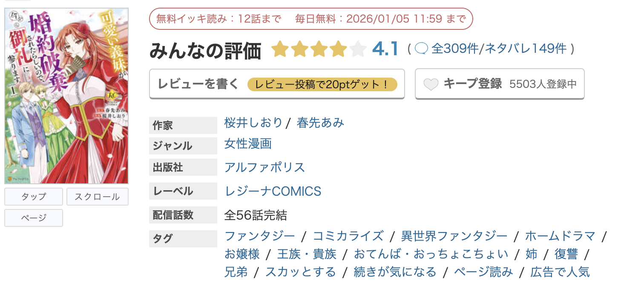Select the 復讐 tag

coord(566,254)
